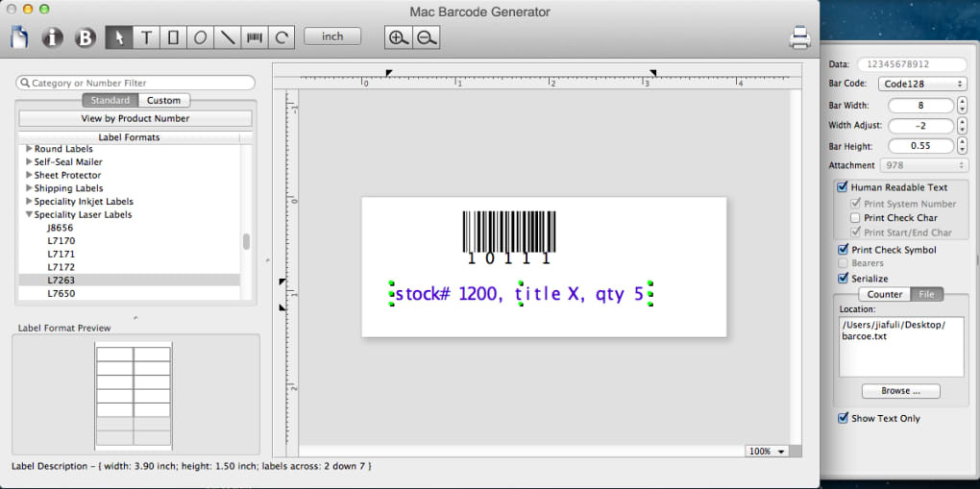Toggle Print Check Symbol checkbox
Viewport: 980px width, 489px height.
pyautogui.click(x=843, y=250)
